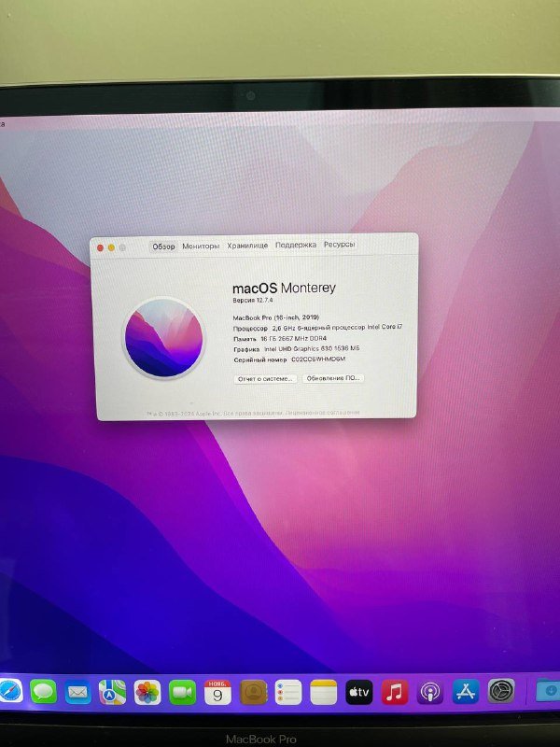Viewport: 560px width, 747px height.
Task: Click the version text 12.7.4
Action: 253,300
